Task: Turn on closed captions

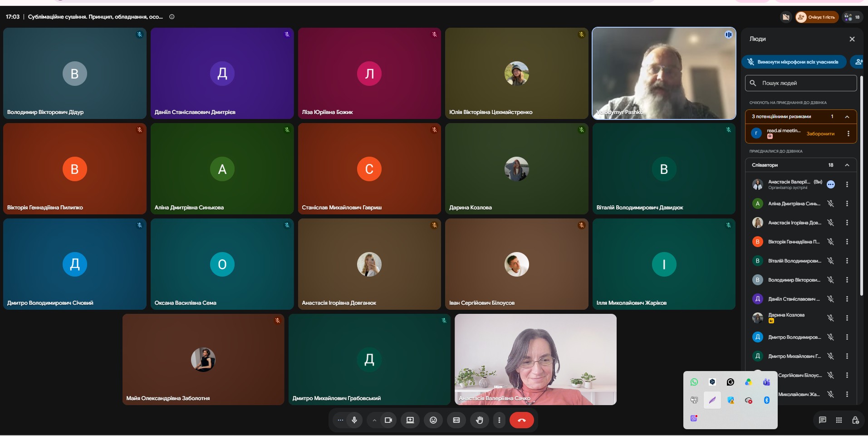Action: tap(456, 420)
